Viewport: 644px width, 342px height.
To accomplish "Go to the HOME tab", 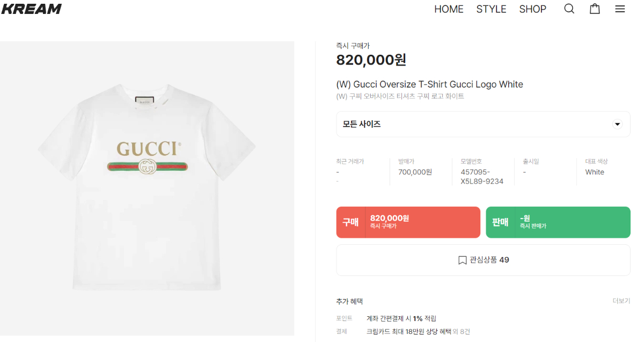I will [449, 9].
